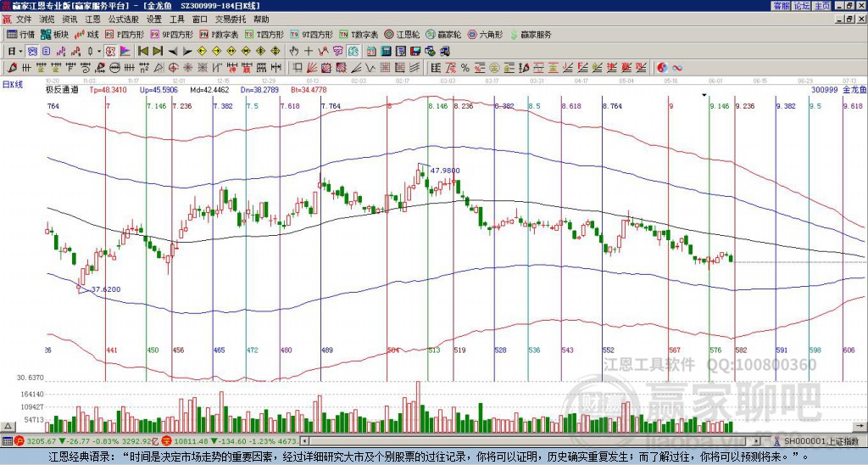Click the up-arrow button at volume panel corner

click(7, 426)
